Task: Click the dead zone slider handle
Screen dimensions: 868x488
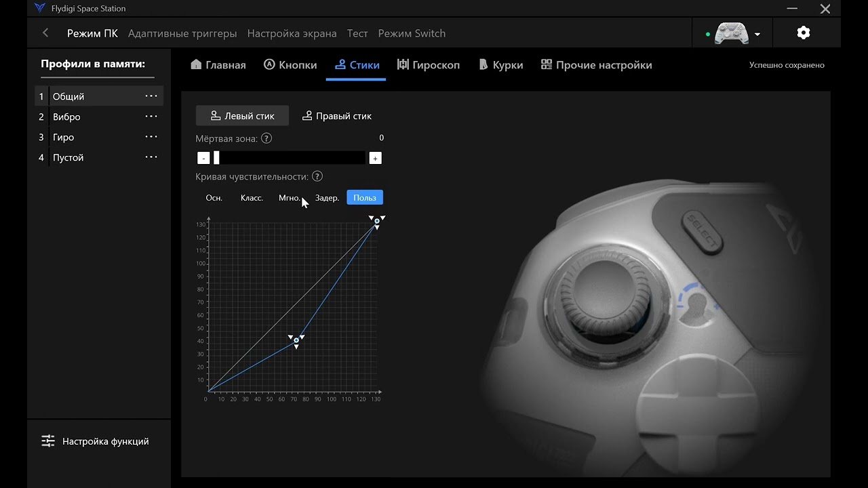Action: (x=216, y=158)
